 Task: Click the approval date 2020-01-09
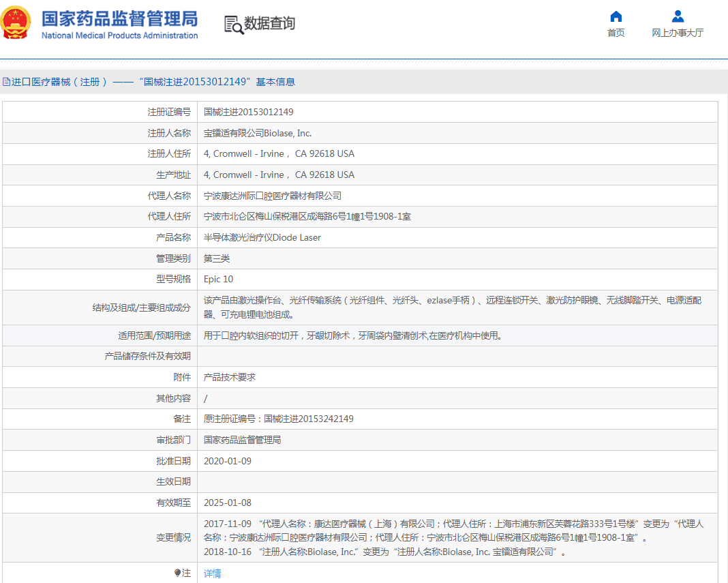[227, 461]
